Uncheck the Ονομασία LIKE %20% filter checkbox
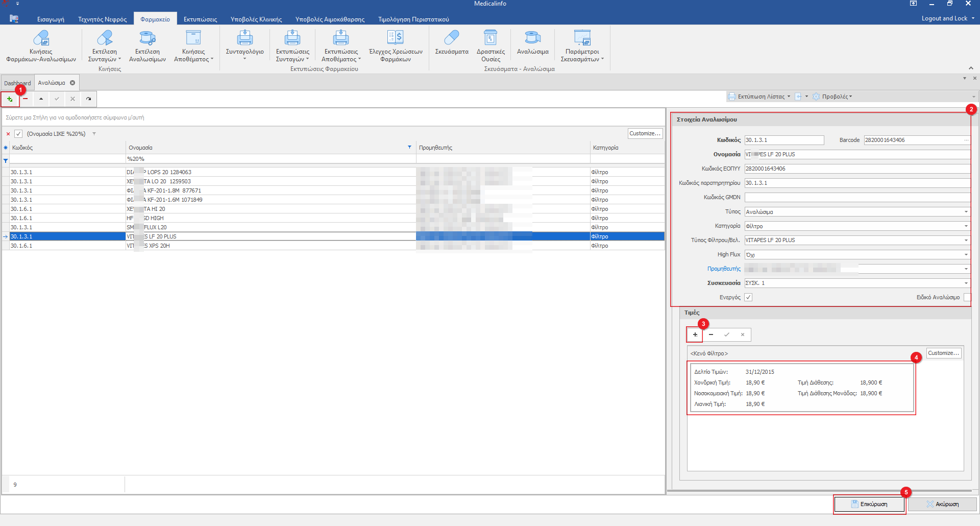 point(18,134)
